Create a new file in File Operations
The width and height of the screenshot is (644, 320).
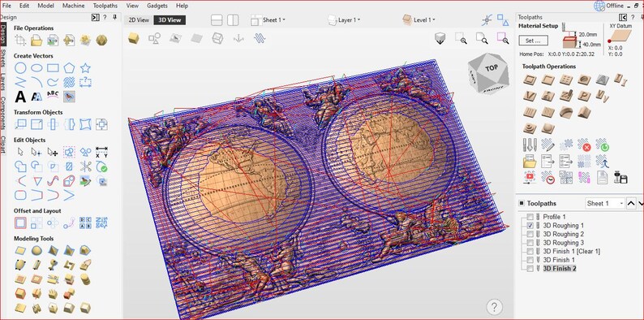pyautogui.click(x=20, y=41)
